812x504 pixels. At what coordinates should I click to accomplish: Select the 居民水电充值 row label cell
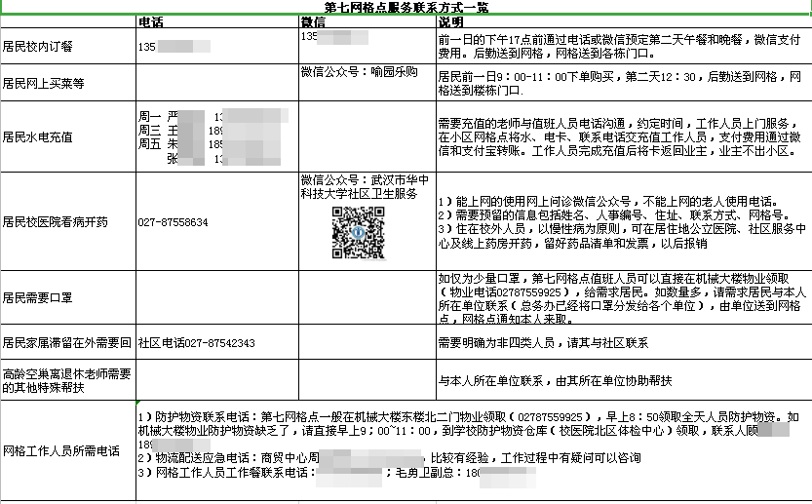(x=38, y=137)
